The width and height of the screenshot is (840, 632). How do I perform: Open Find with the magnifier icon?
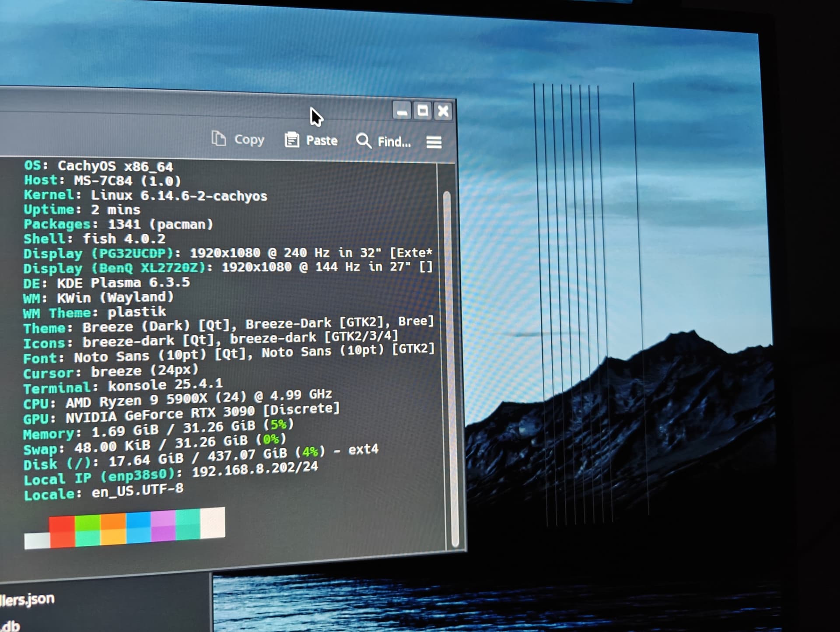364,141
